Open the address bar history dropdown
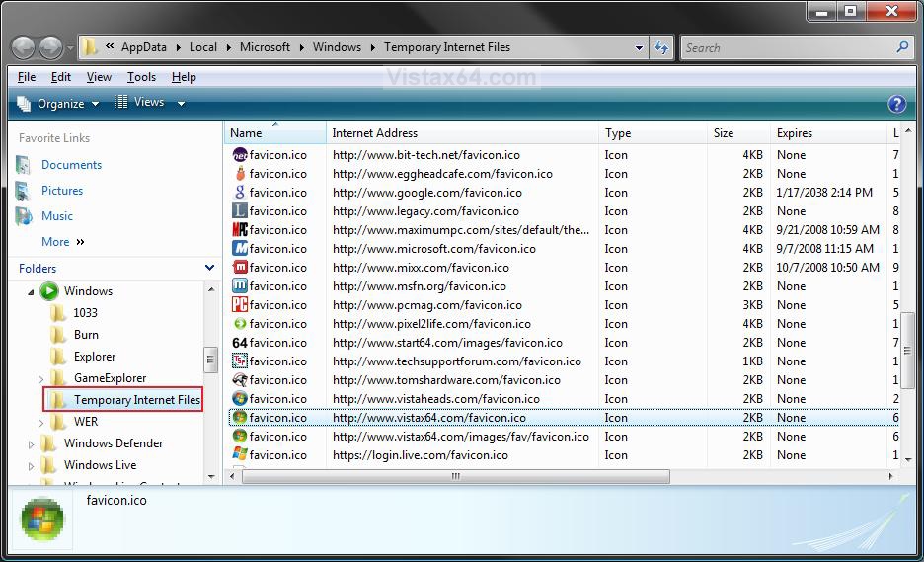This screenshot has width=924, height=562. pos(639,47)
